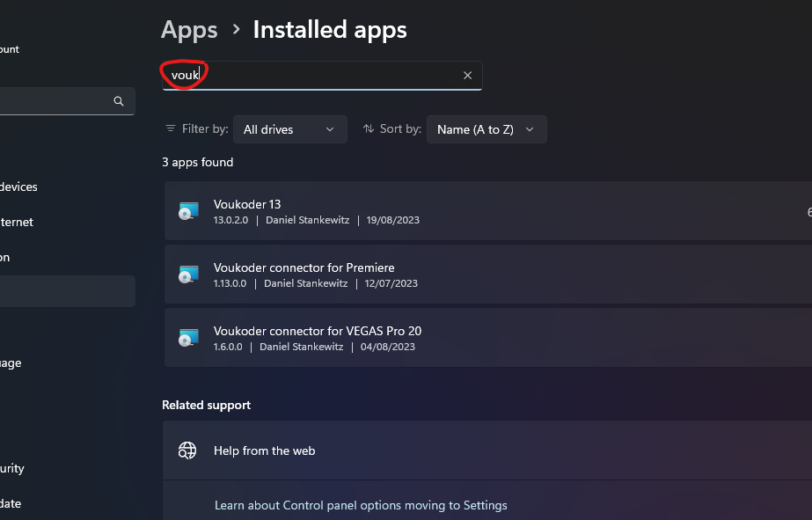Click the Installed apps page heading
Viewport: 812px width, 520px height.
click(330, 30)
